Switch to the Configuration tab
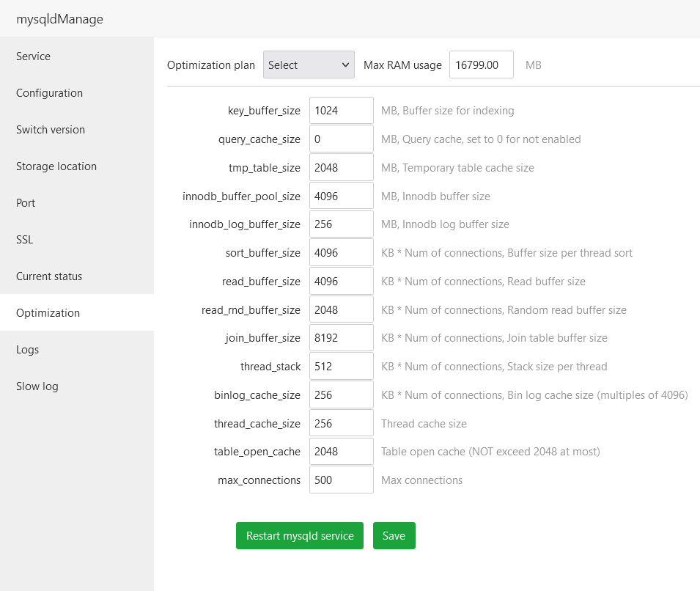The height and width of the screenshot is (591, 700). [x=49, y=93]
